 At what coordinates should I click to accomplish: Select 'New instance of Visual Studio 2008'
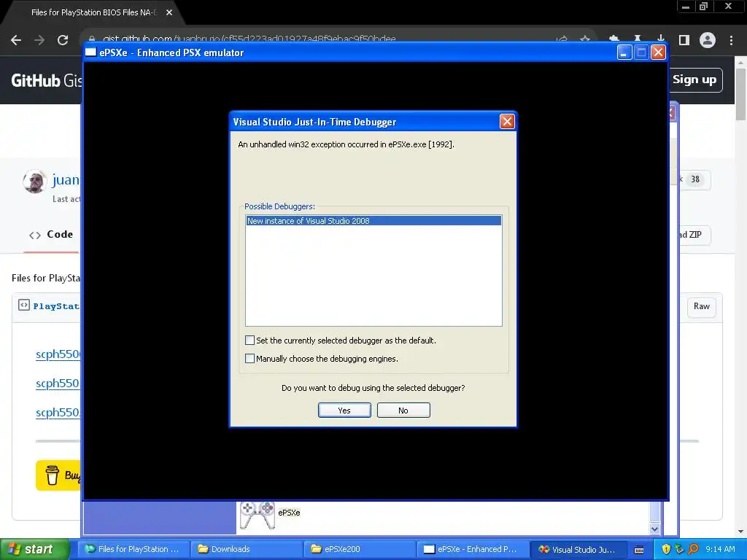[373, 221]
